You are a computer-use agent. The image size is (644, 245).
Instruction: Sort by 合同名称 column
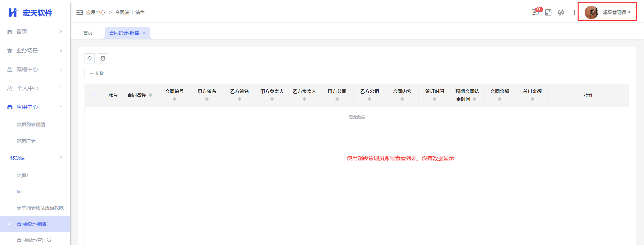click(x=150, y=95)
